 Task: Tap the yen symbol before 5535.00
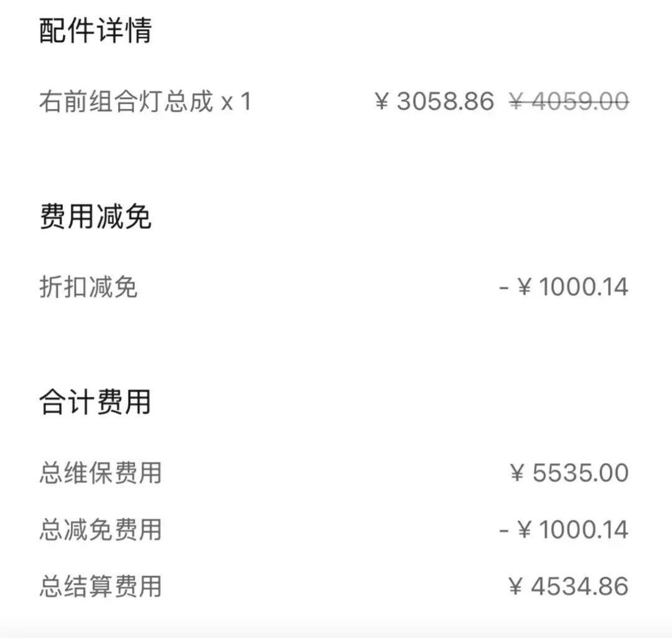tap(517, 473)
